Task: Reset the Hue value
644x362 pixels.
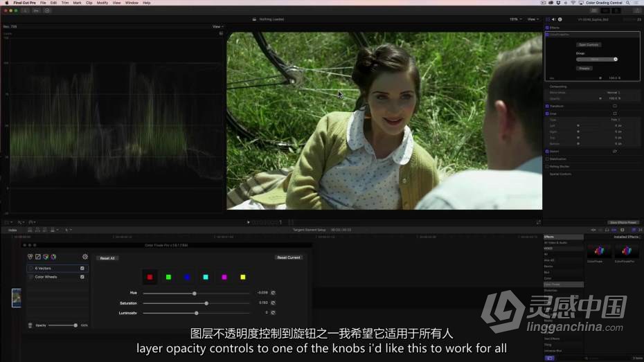Action: (x=273, y=293)
